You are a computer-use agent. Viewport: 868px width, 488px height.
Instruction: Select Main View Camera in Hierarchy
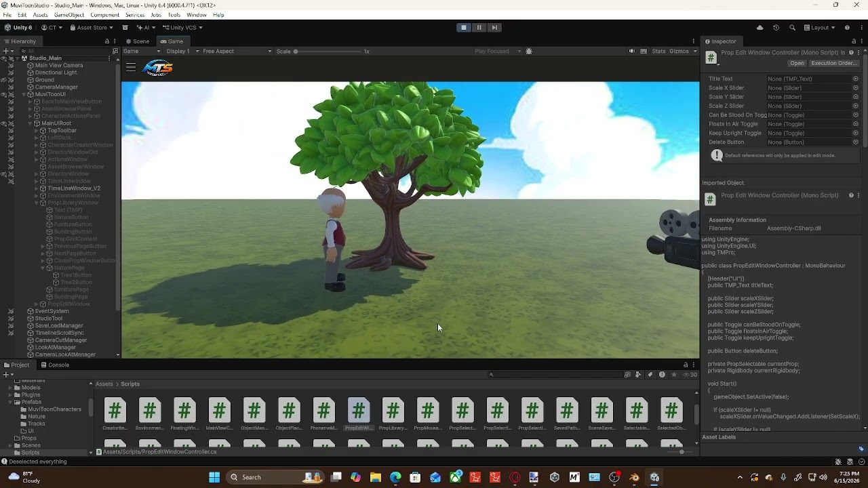59,66
